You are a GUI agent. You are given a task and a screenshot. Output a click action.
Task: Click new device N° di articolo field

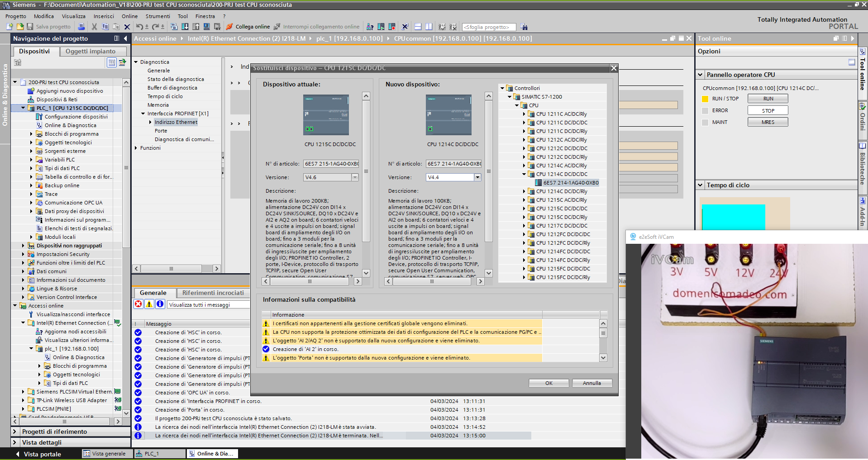(453, 164)
